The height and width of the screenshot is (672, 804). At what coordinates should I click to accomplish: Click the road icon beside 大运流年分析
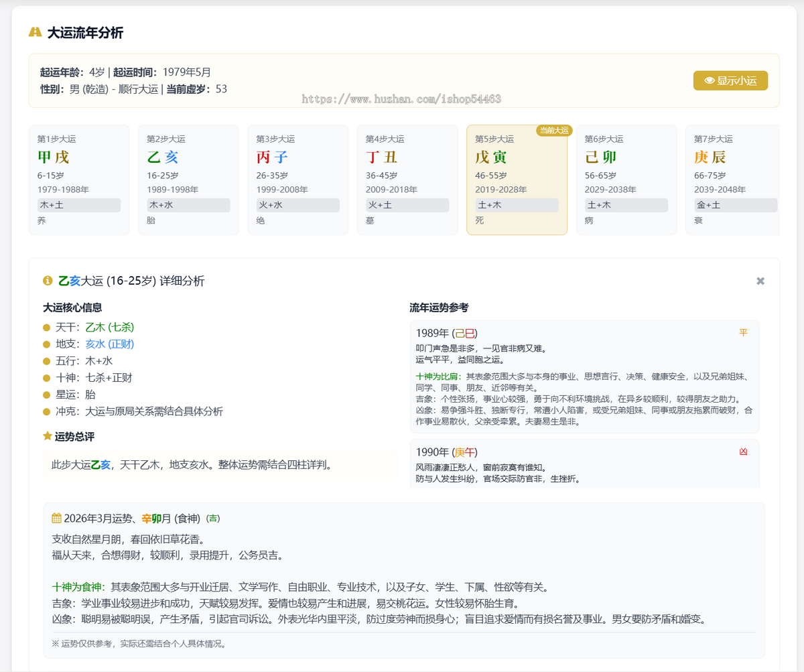[x=35, y=32]
